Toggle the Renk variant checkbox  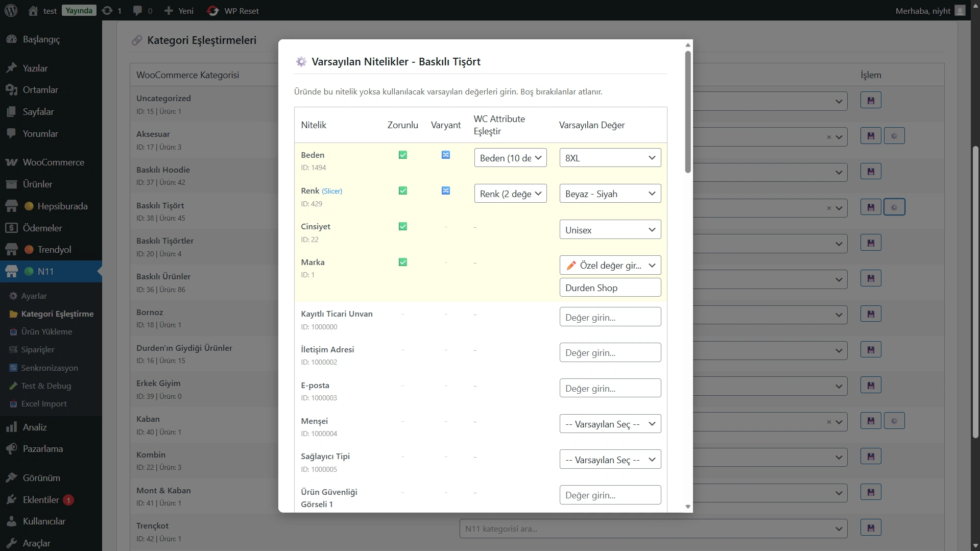point(446,191)
